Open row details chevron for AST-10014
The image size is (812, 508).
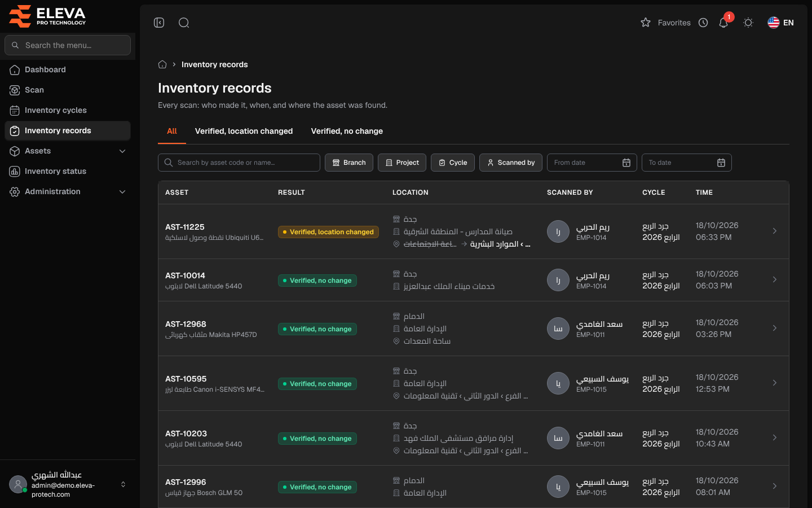click(x=775, y=279)
